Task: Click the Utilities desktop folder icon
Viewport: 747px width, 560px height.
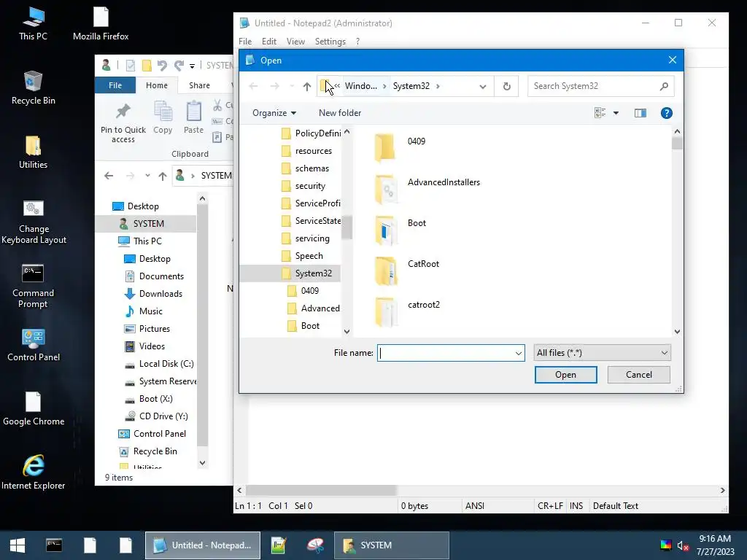Action: (33, 152)
